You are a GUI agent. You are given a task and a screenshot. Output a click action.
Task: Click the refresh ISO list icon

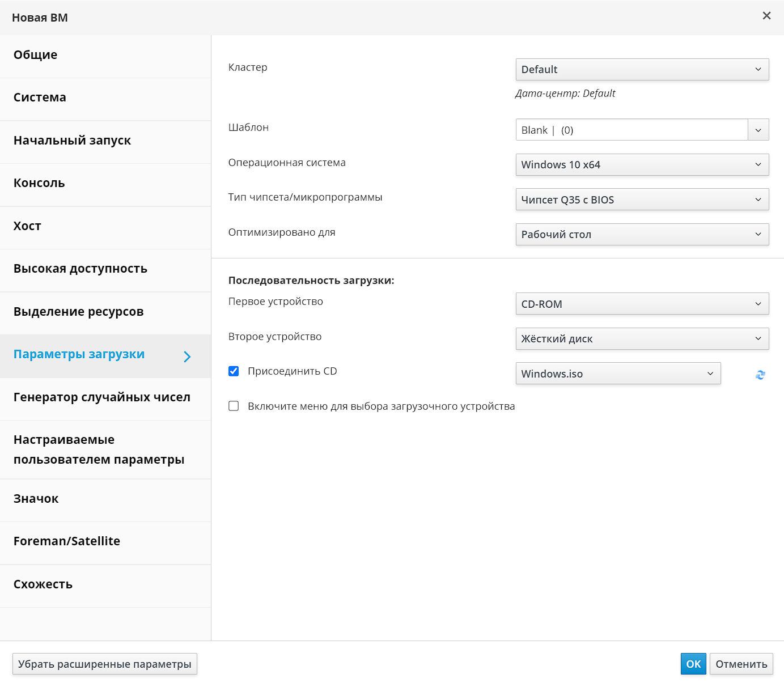(x=760, y=375)
